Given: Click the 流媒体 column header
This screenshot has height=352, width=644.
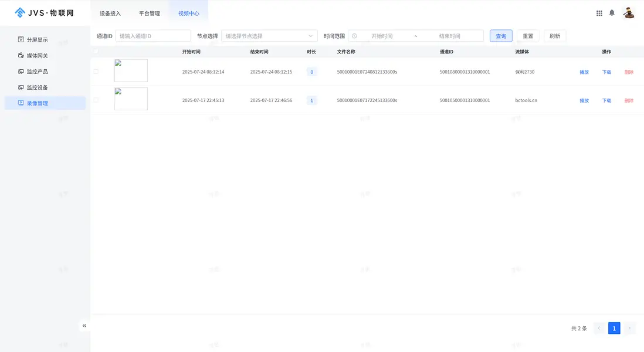Looking at the screenshot, I should (x=522, y=52).
